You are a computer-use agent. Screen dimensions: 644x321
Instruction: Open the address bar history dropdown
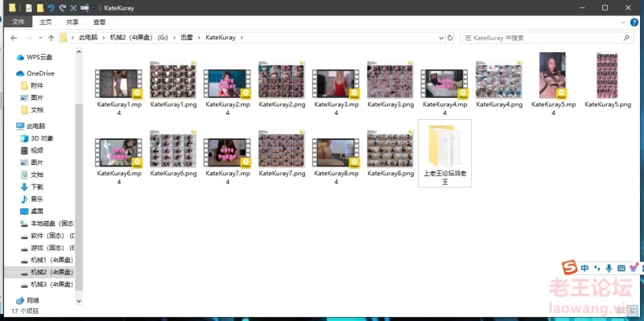point(441,38)
